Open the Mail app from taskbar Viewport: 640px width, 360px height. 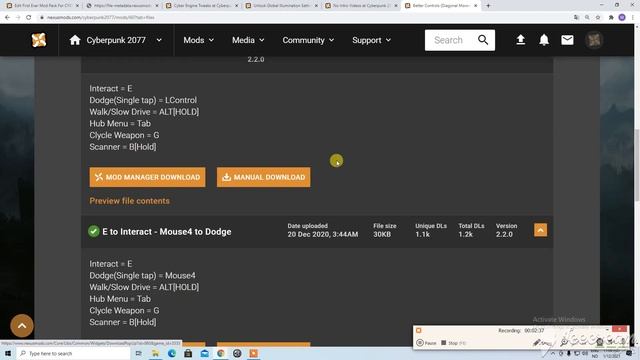pos(204,353)
